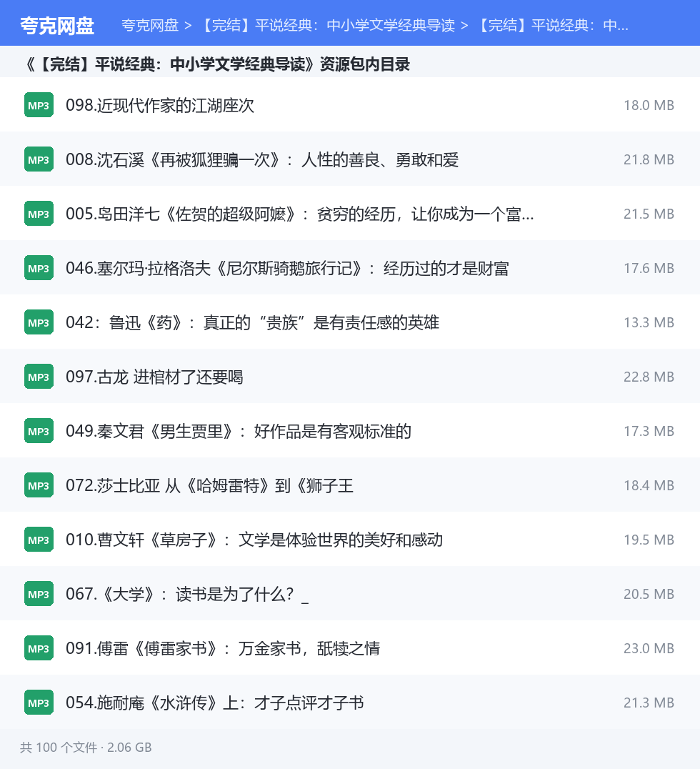Open file 005.岛田洋七《佐贺的超级阿嬷》
This screenshot has width=700, height=769.
(300, 214)
